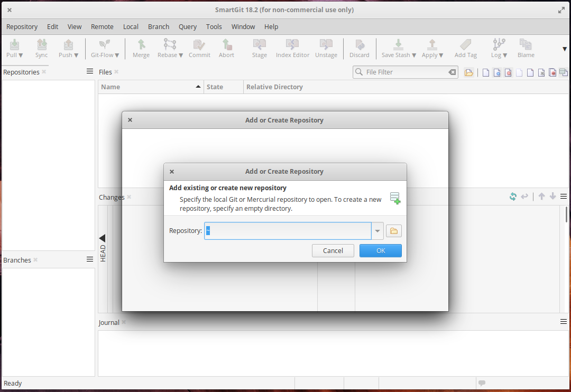Click the curved return arrow in Changes panel
571x392 pixels.
[x=524, y=197]
